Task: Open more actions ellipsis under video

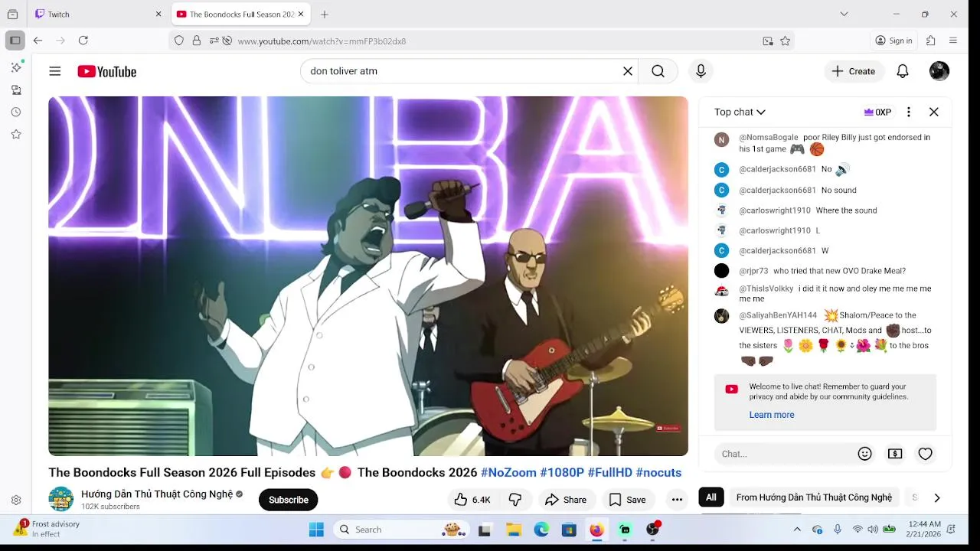Action: click(677, 500)
